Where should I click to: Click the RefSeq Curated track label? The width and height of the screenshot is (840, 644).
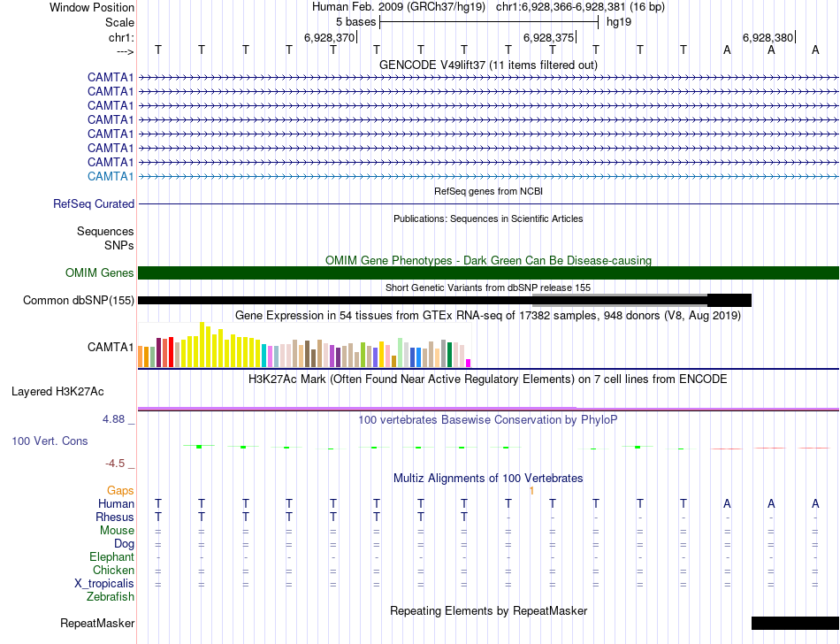point(94,203)
